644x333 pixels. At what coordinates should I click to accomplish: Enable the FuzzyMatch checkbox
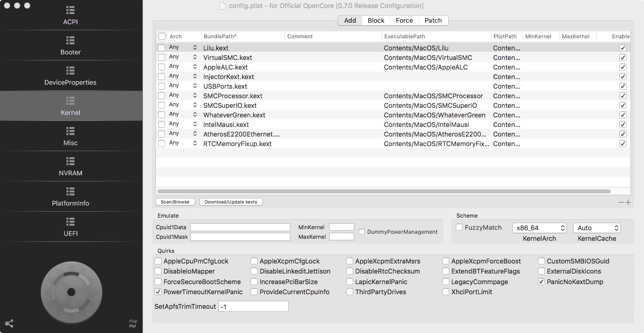pyautogui.click(x=459, y=227)
